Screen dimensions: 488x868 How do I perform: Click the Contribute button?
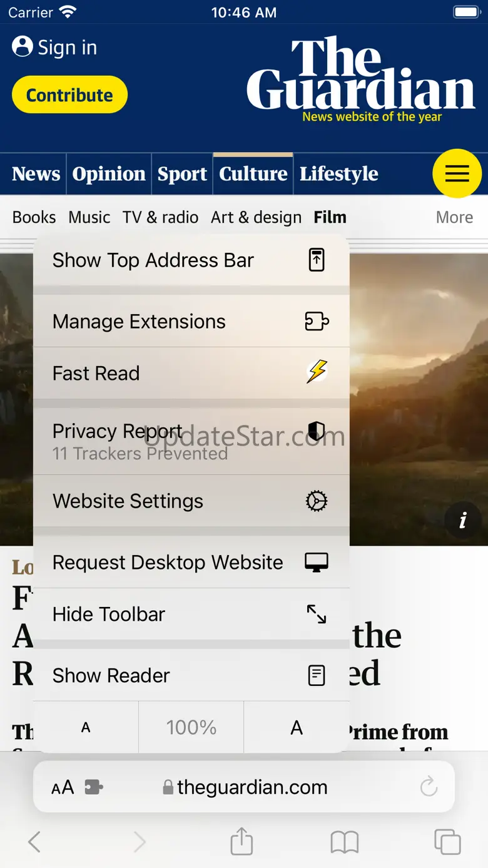tap(69, 94)
